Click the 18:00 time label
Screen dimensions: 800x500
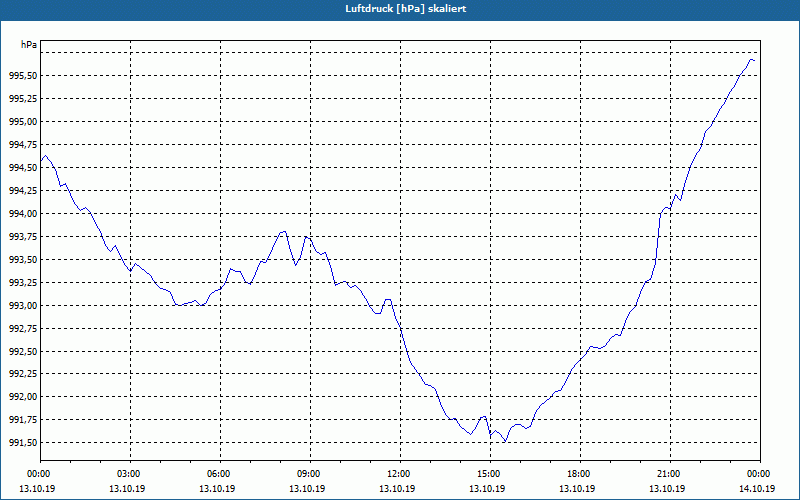580,474
